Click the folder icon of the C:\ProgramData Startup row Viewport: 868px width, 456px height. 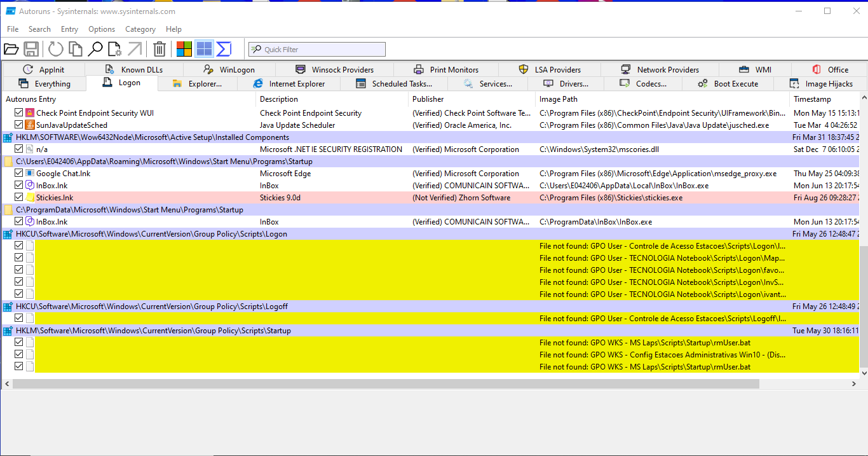click(x=8, y=210)
